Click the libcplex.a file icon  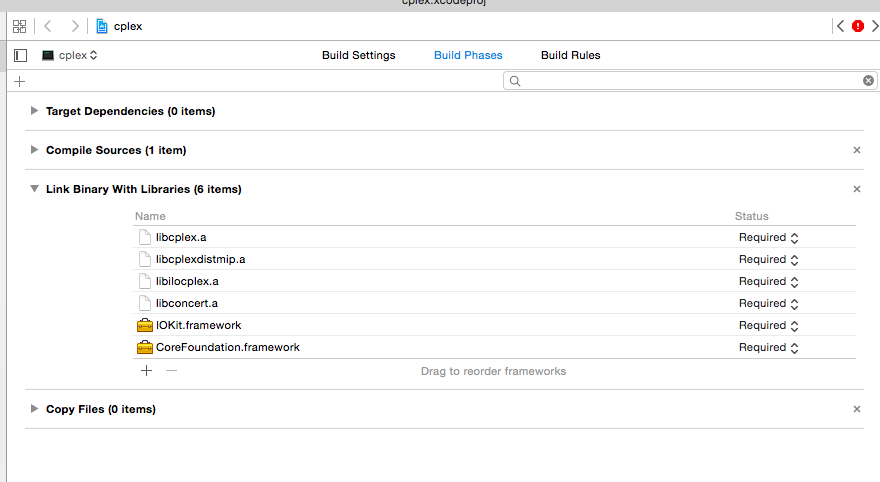[145, 237]
